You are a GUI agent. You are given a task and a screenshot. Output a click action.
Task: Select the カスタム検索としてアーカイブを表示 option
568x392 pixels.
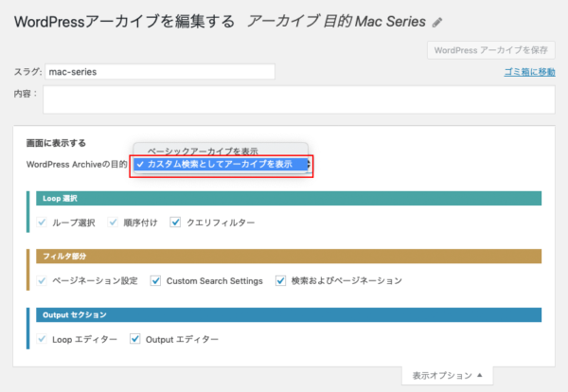coord(221,164)
